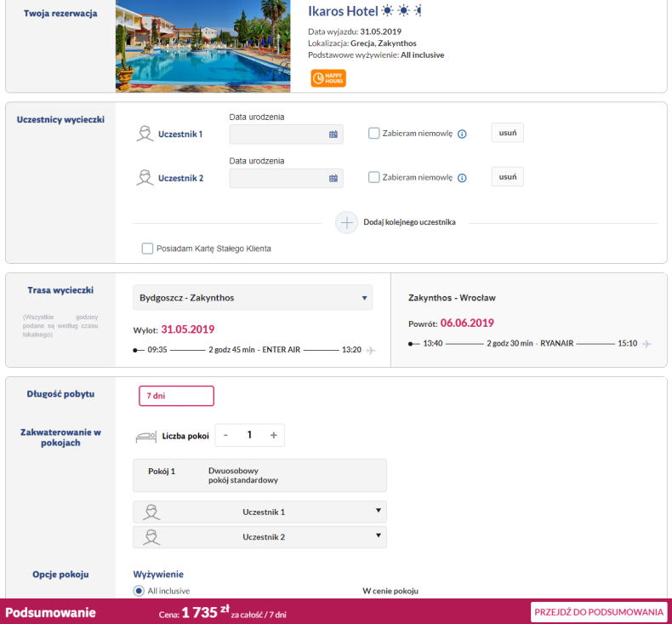Decrease number of rooms with minus
This screenshot has height=624, width=672.
(x=226, y=435)
